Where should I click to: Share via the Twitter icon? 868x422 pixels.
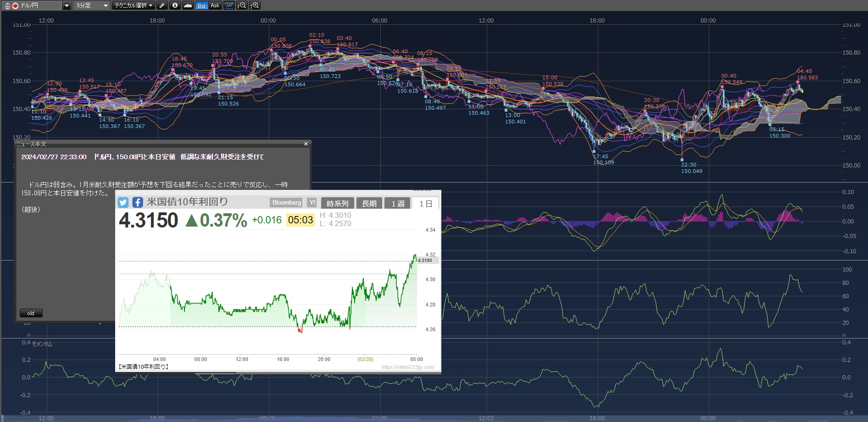click(x=123, y=202)
